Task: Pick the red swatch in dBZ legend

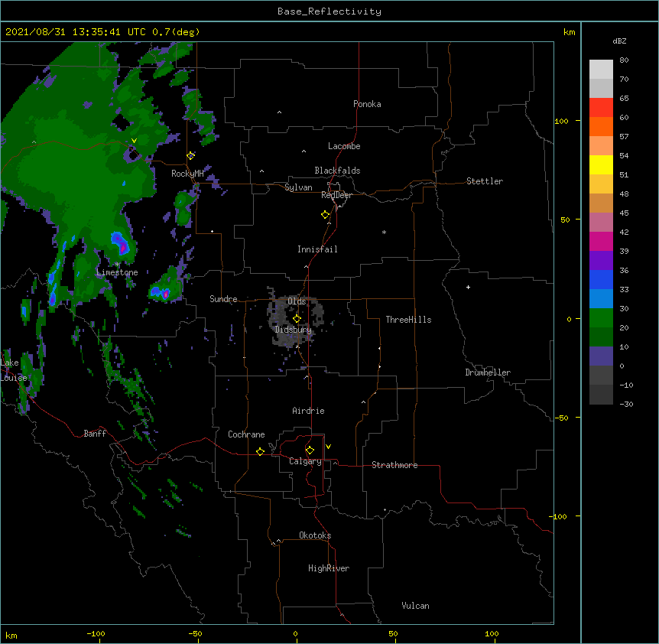Action: [x=601, y=108]
